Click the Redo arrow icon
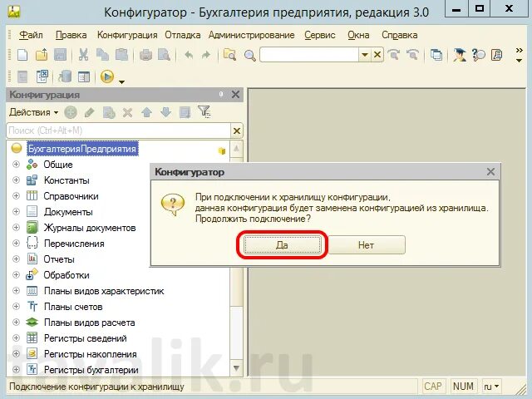 206,55
